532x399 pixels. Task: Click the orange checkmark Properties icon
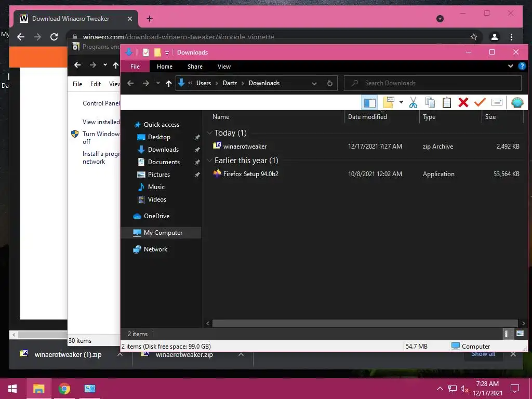(480, 102)
